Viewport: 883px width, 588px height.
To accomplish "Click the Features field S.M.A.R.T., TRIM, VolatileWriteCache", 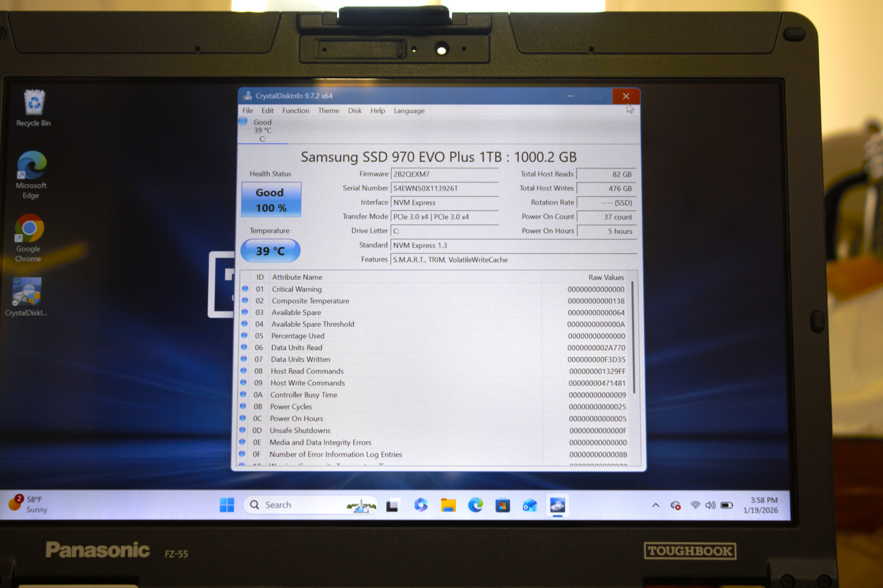I will coord(514,260).
